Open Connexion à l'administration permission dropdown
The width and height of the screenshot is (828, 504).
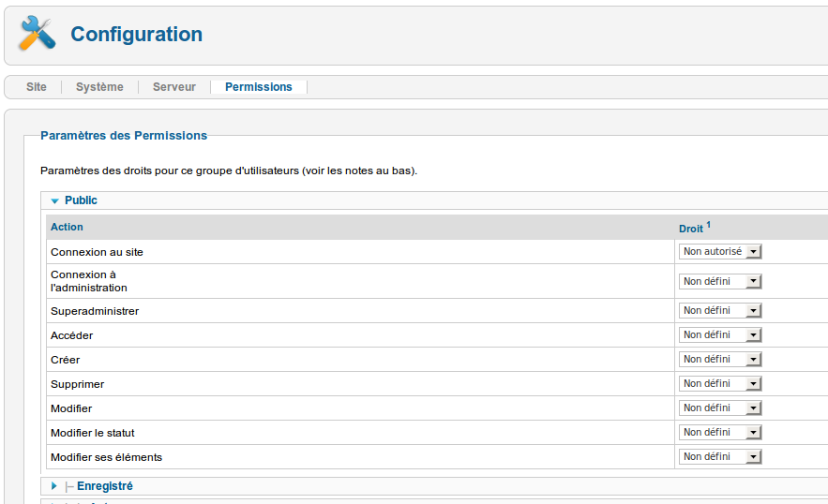(720, 282)
